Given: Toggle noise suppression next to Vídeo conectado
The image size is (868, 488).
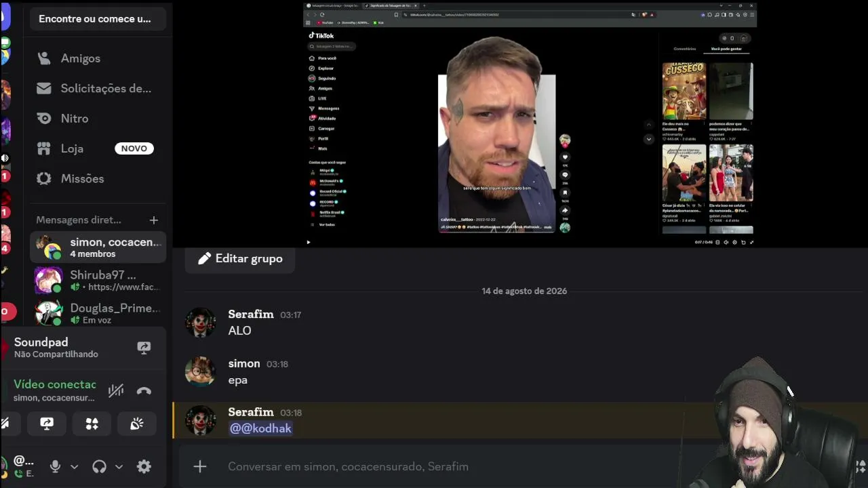Looking at the screenshot, I should (116, 390).
